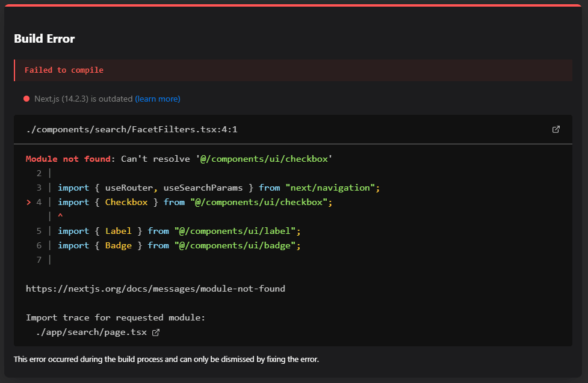
Task: Click the red dot before the Next.js version
Action: tap(26, 99)
